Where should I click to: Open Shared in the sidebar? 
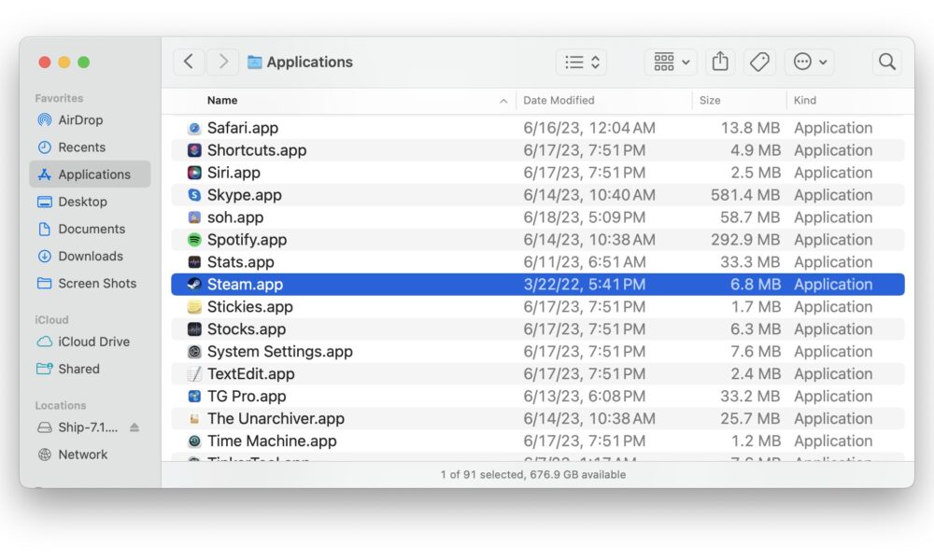(90, 369)
